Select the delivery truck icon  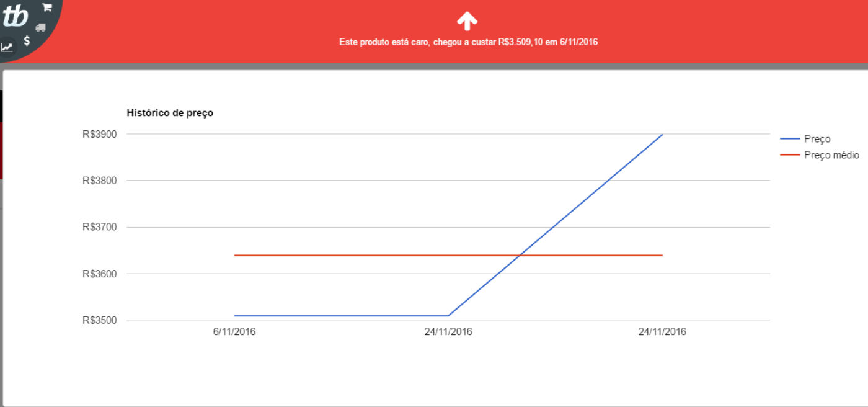coord(41,27)
